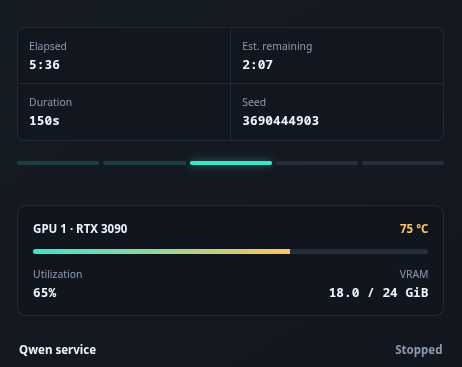Click the Duration label
462x367 pixels.
50,102
